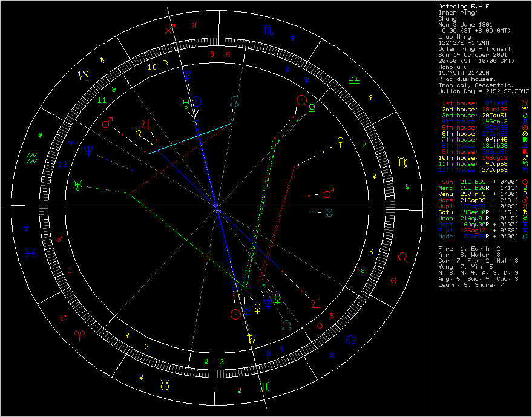Click the Sagittarius glyph on the zodiac ring

[x=172, y=27]
